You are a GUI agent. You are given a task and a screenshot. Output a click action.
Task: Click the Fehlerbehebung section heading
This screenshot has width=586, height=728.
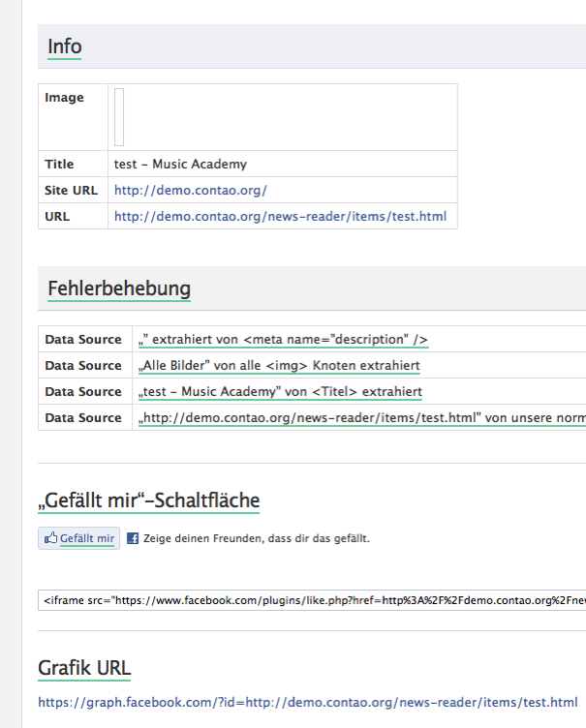coord(119,288)
